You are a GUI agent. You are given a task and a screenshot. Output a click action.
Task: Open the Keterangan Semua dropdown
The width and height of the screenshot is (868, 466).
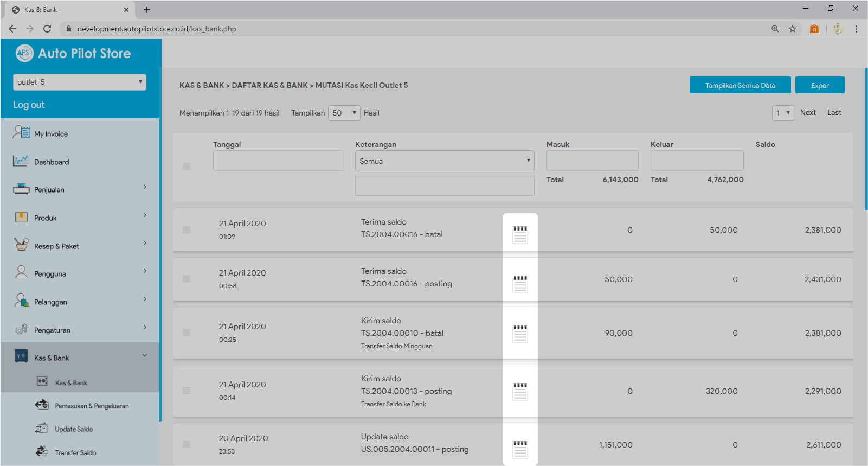[444, 161]
